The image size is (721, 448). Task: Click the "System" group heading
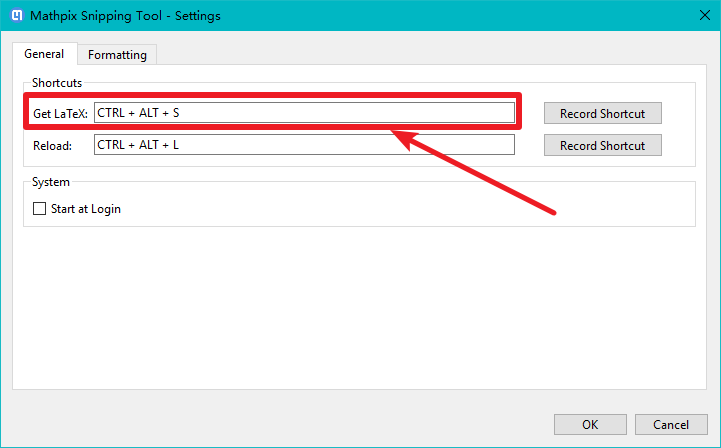click(51, 182)
